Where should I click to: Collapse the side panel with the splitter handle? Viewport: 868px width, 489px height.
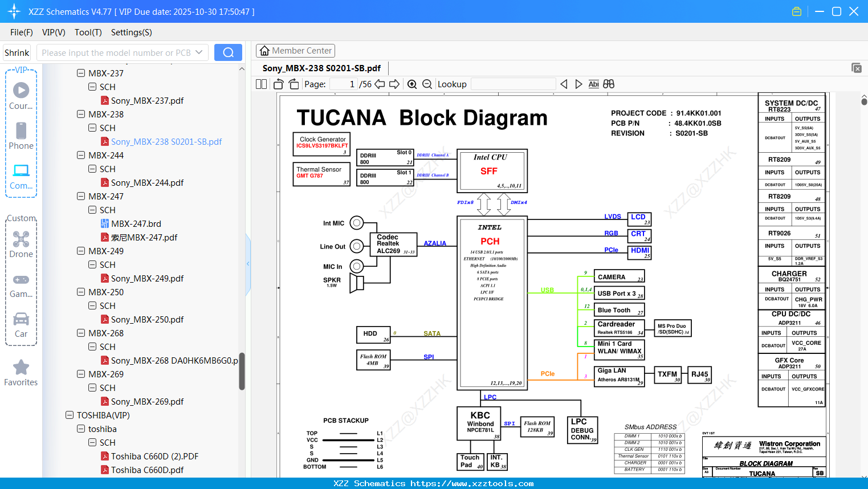click(x=248, y=264)
